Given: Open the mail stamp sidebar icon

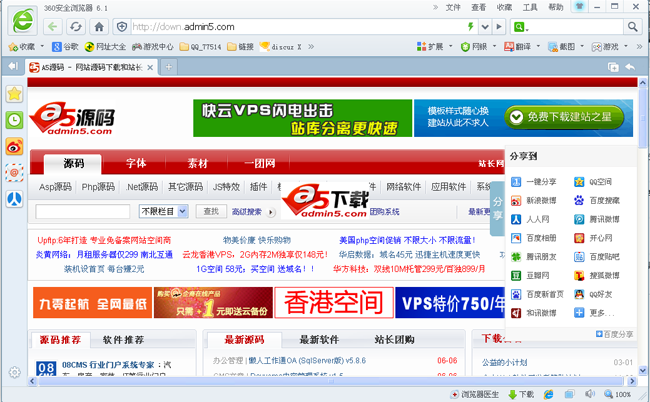Looking at the screenshot, I should [15, 173].
